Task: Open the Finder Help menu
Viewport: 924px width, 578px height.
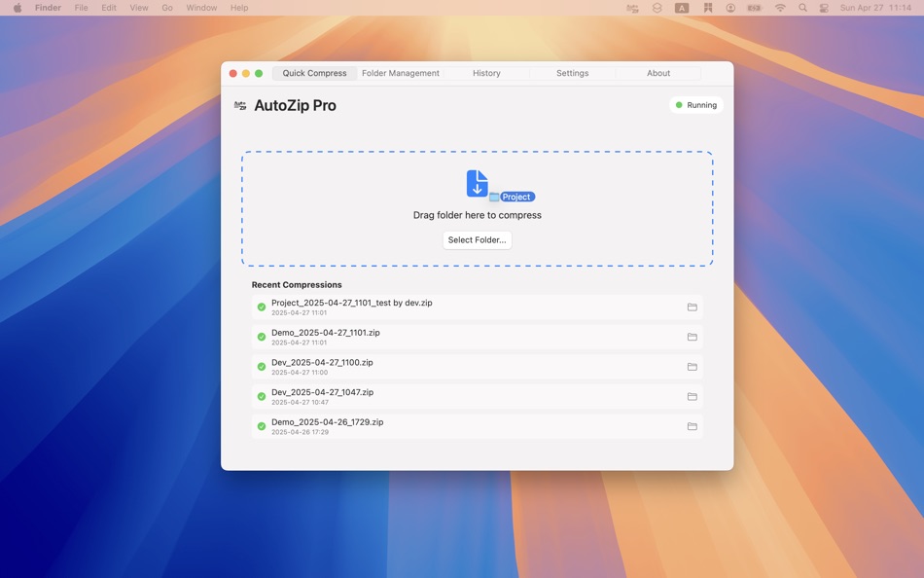Action: point(238,8)
